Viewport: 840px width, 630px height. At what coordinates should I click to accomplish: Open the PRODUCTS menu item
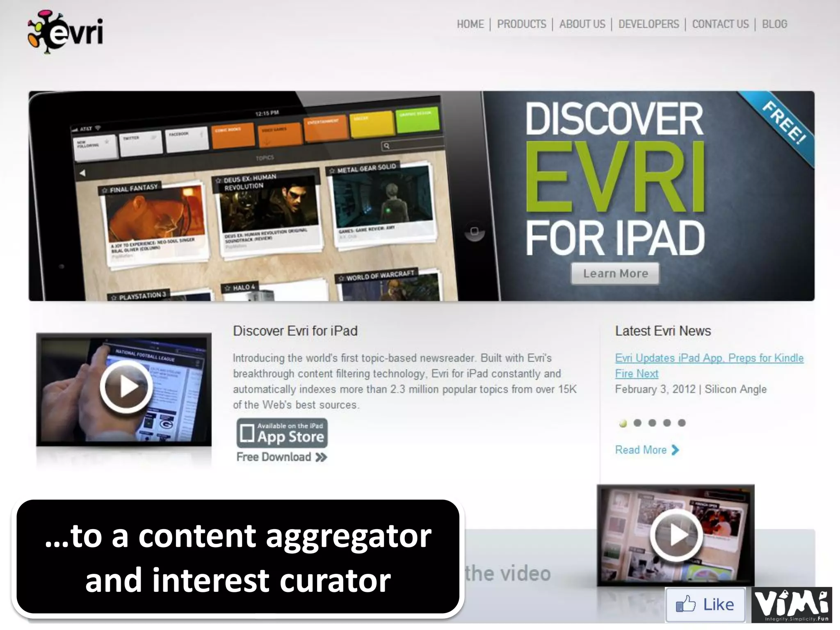(521, 24)
